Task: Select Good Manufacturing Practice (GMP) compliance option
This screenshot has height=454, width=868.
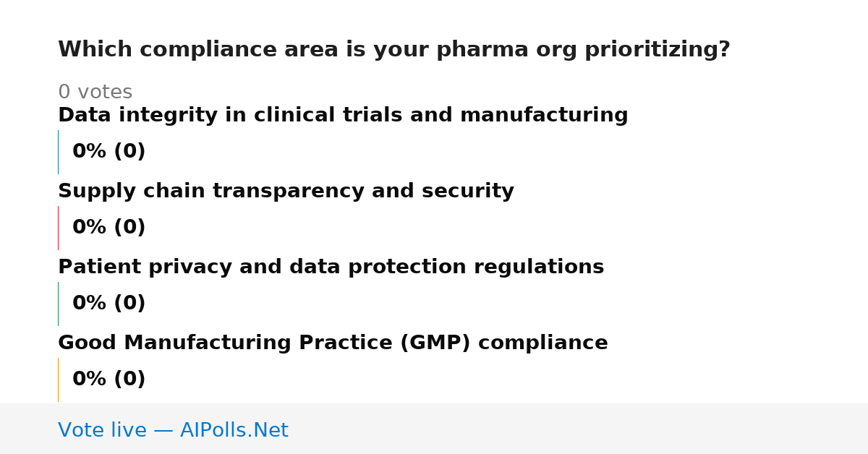Action: [333, 343]
